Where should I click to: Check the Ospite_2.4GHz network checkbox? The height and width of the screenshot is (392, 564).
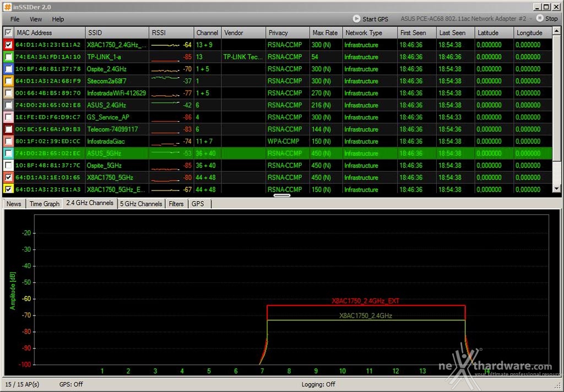click(x=8, y=69)
